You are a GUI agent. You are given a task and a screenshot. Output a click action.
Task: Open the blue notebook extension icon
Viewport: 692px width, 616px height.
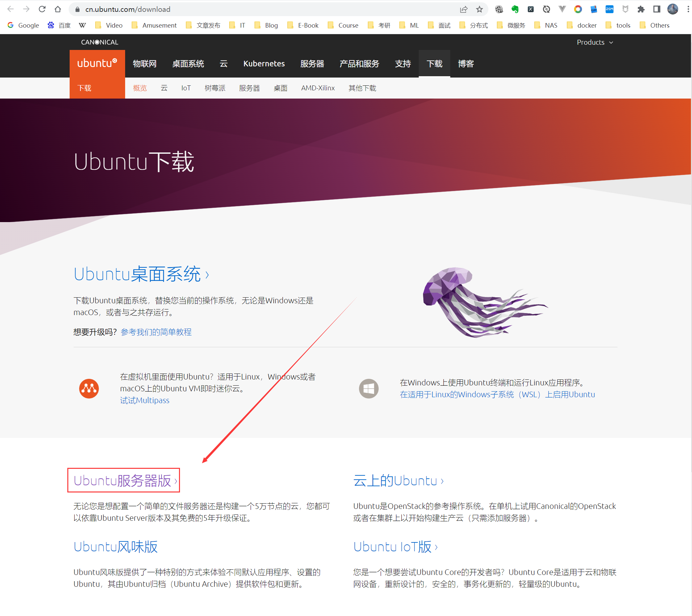(594, 10)
